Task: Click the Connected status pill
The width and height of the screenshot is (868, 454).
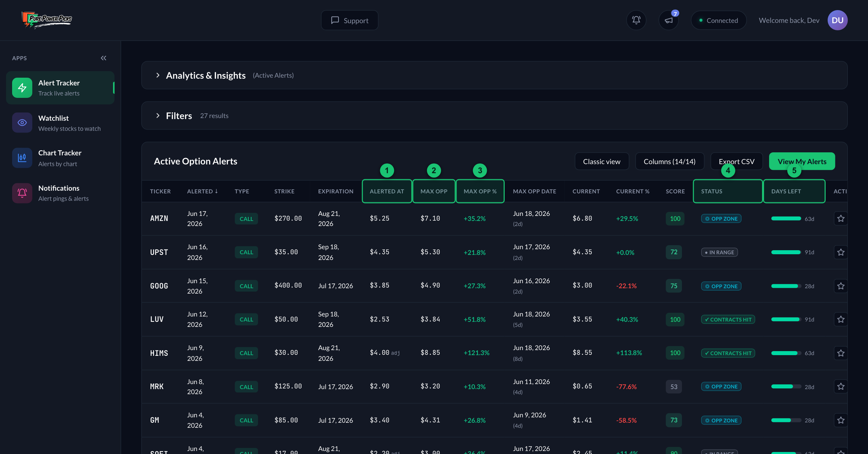Action: 719,20
